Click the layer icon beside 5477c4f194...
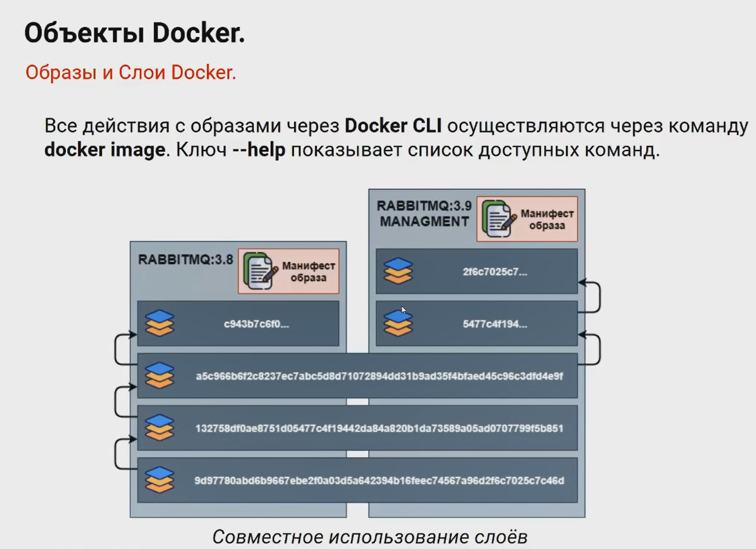Viewport: 756px width, 549px height. click(x=398, y=323)
